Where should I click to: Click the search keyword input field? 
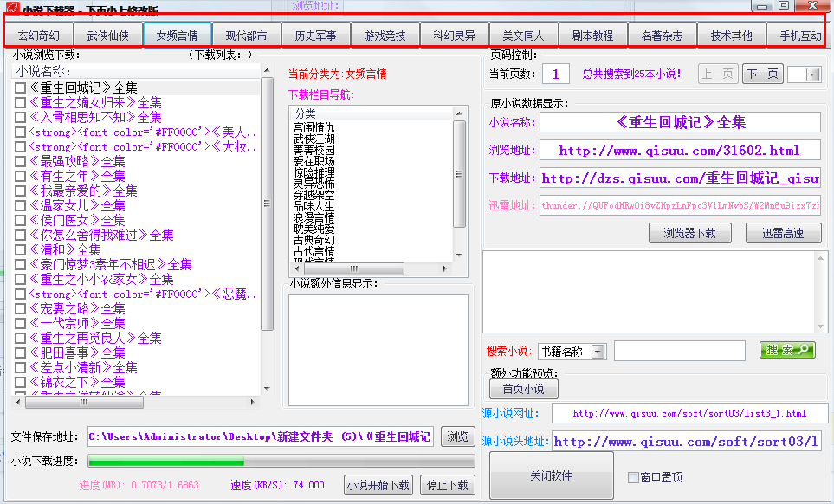(x=679, y=351)
